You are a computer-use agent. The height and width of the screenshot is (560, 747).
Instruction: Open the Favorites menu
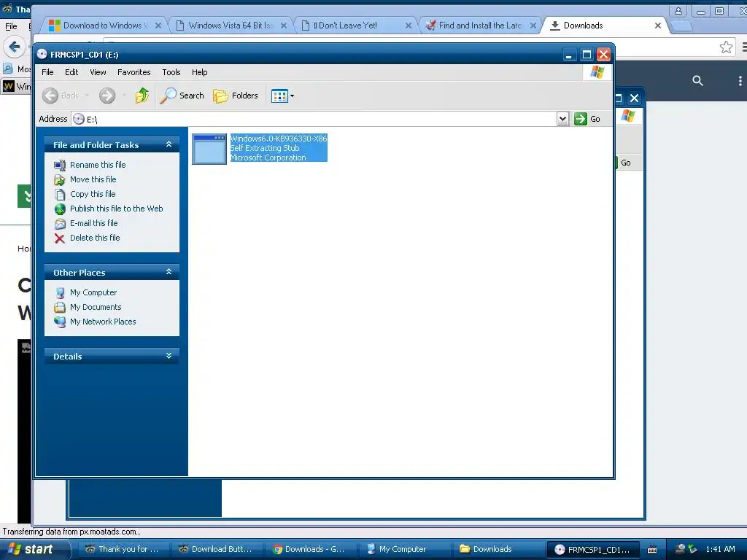point(134,72)
